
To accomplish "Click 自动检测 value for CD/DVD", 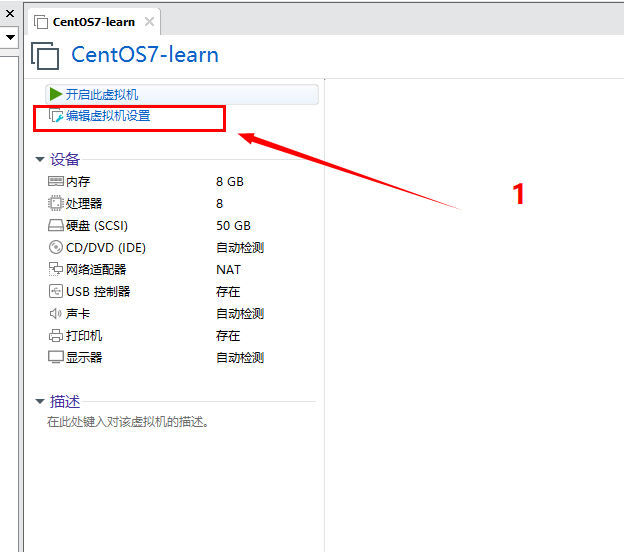I will click(240, 248).
